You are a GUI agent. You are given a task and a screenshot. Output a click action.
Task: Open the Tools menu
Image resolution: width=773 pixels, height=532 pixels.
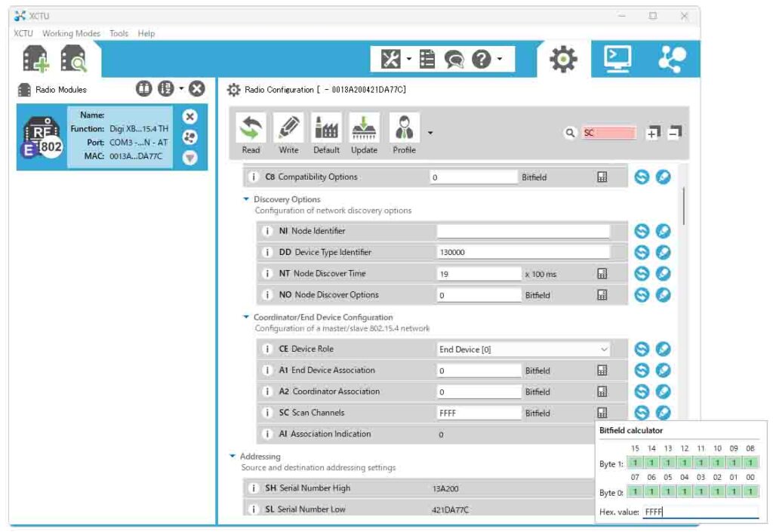(x=119, y=33)
